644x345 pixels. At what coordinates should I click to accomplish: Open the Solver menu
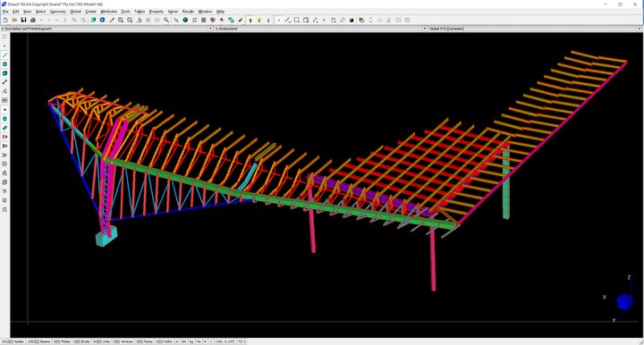(173, 12)
